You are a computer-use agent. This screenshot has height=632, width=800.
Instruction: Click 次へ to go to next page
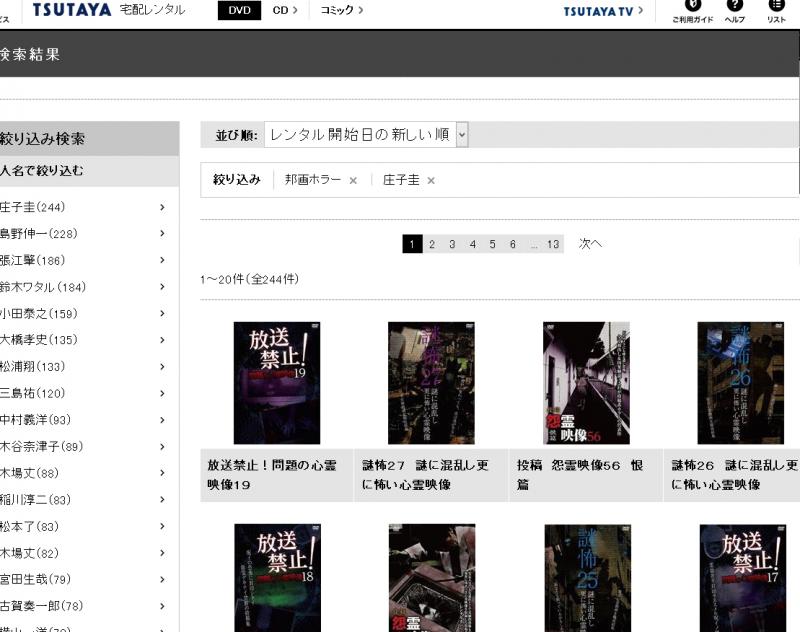click(x=590, y=244)
